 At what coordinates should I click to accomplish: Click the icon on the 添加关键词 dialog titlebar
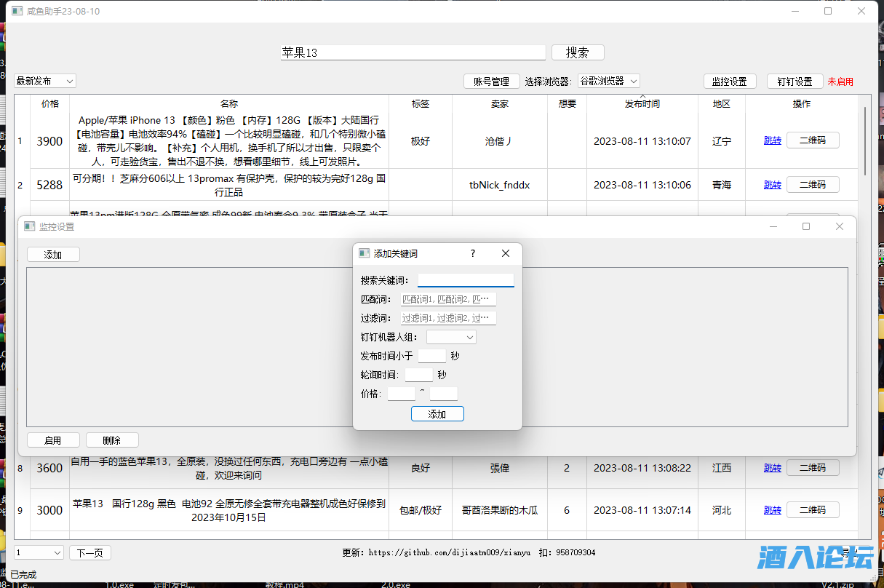coord(364,253)
